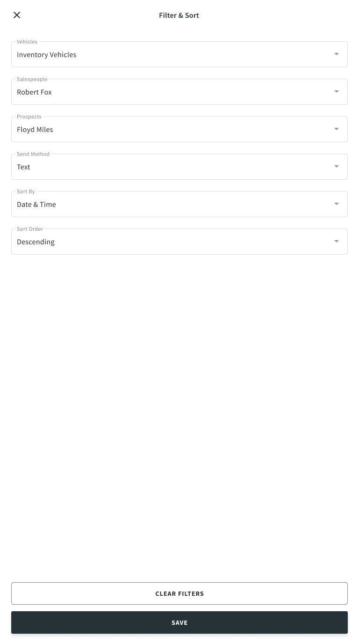This screenshot has height=644, width=359.
Task: Click the small 'Salespeople' field label
Action: click(32, 79)
